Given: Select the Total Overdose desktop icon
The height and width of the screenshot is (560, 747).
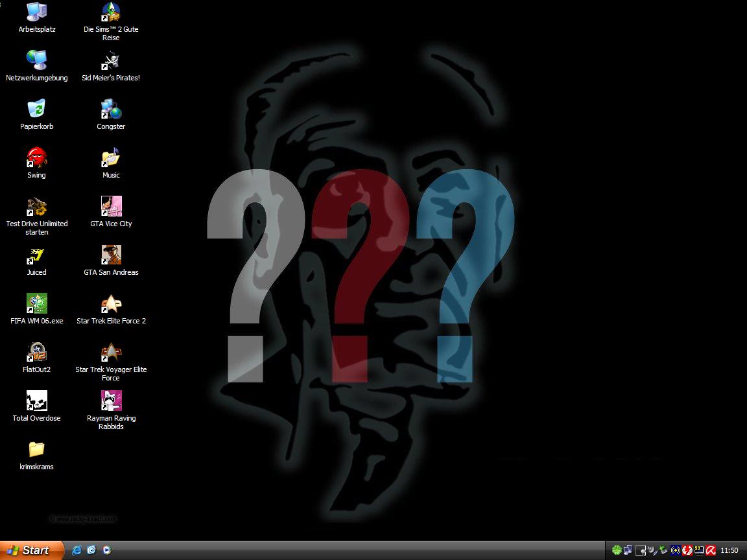Looking at the screenshot, I should tap(37, 401).
